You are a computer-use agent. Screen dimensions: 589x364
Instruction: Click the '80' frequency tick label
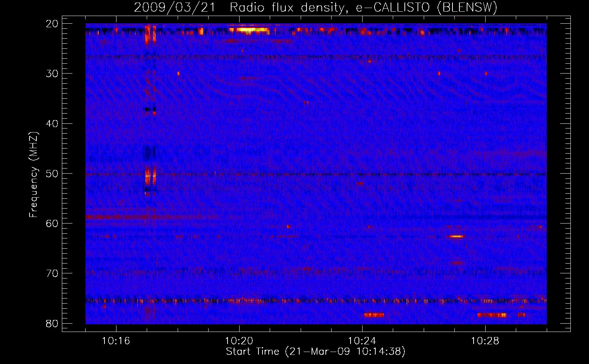coord(52,324)
